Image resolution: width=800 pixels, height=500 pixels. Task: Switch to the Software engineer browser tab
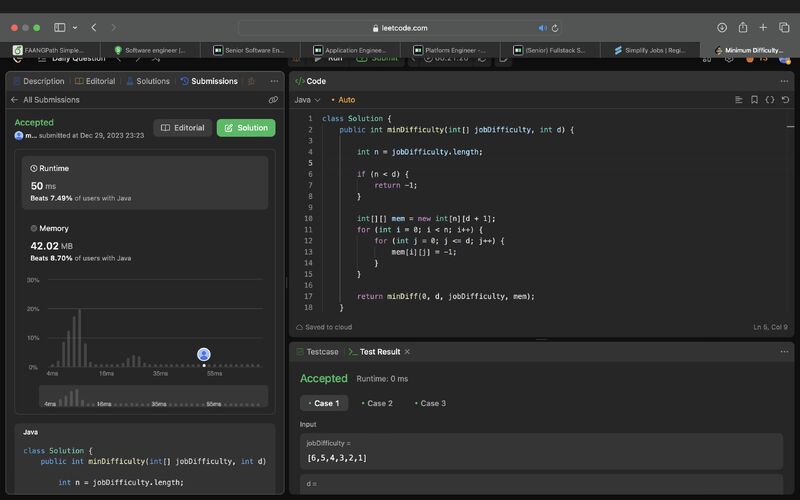click(150, 50)
